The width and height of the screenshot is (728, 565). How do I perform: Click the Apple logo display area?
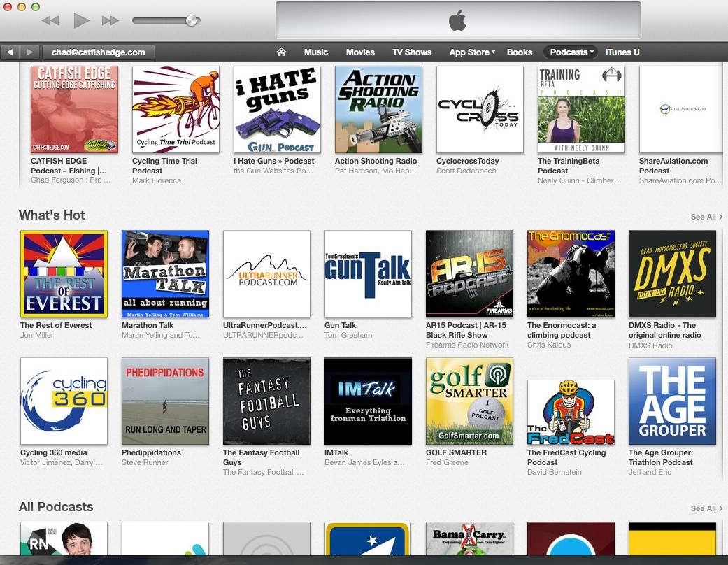click(458, 20)
